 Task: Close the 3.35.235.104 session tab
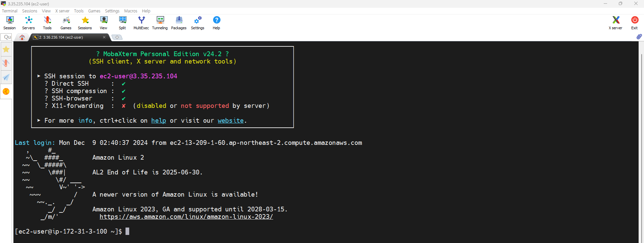104,37
